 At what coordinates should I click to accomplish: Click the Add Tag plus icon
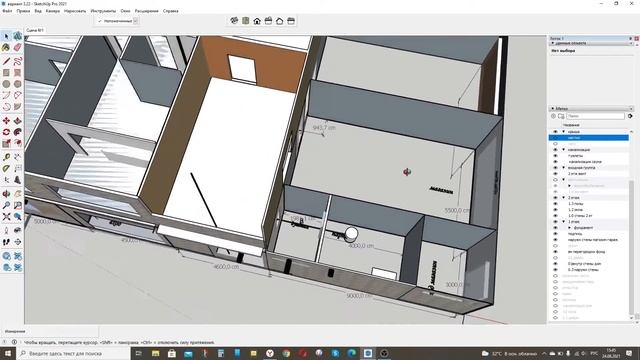click(553, 116)
